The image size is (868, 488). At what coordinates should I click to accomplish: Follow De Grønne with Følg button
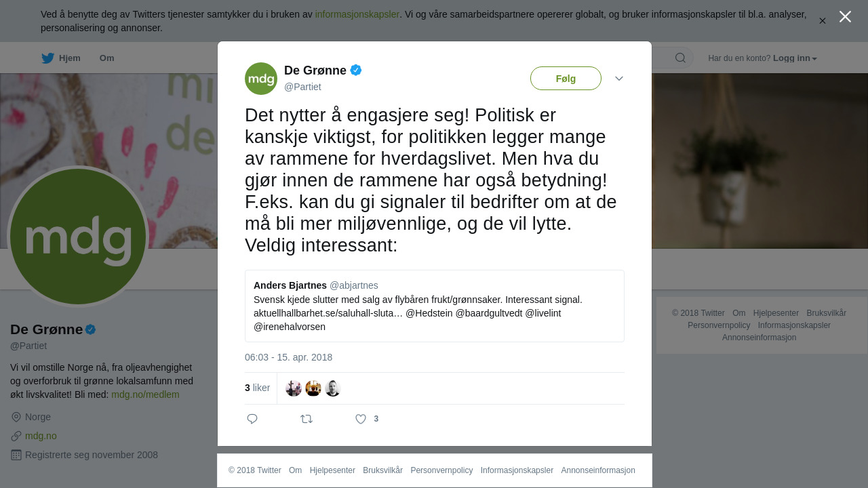coord(566,79)
